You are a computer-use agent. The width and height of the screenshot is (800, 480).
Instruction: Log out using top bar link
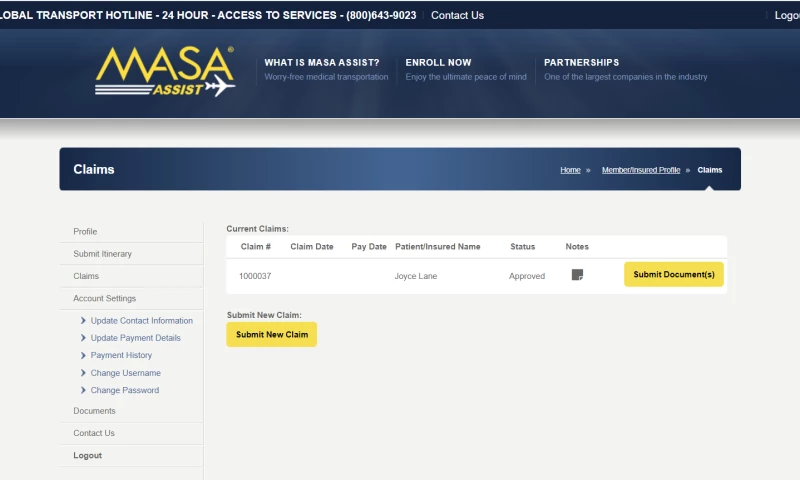(787, 15)
